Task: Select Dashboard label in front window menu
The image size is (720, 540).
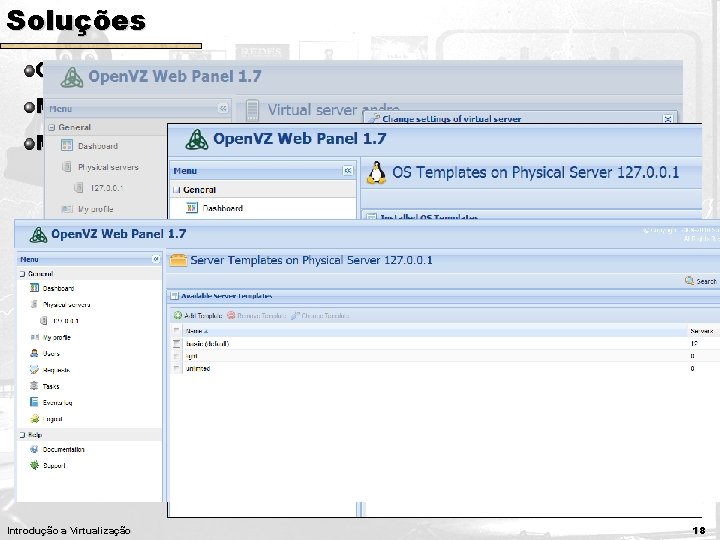Action: [x=58, y=288]
